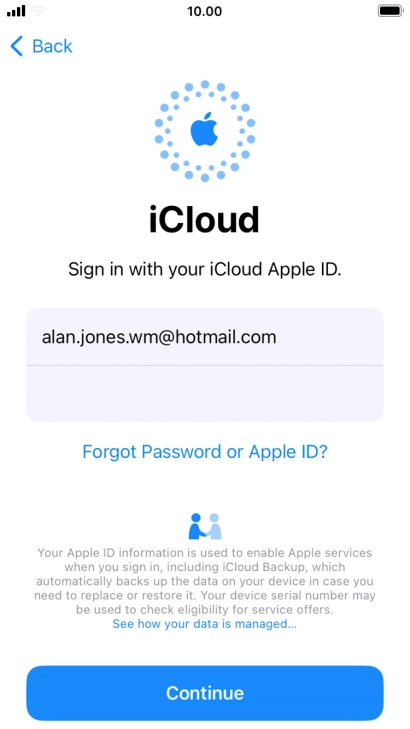Tap the gray Apple ID information paragraph

[x=205, y=582]
